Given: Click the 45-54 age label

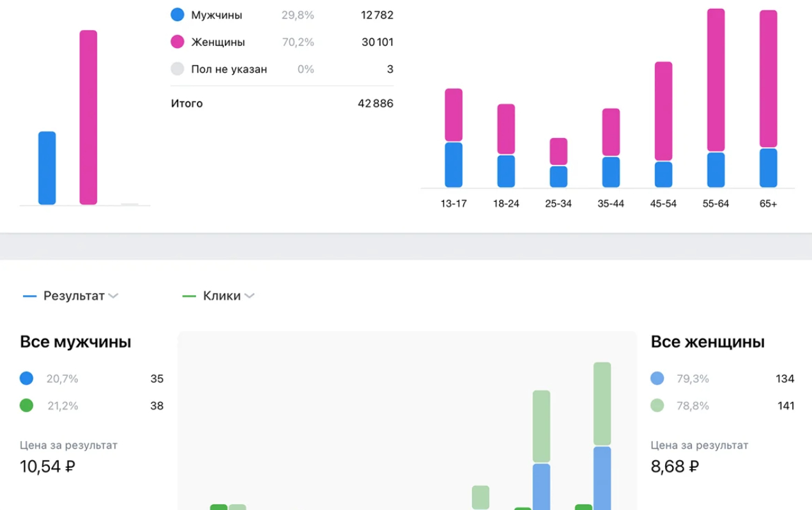Looking at the screenshot, I should (663, 204).
